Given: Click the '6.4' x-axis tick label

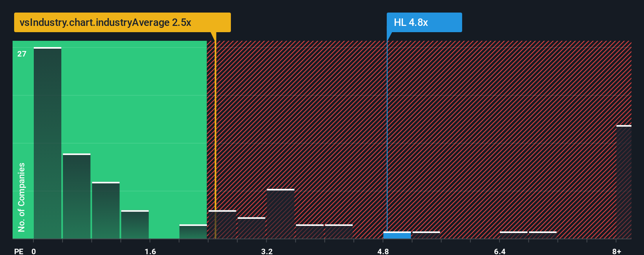Looking at the screenshot, I should [500, 251].
